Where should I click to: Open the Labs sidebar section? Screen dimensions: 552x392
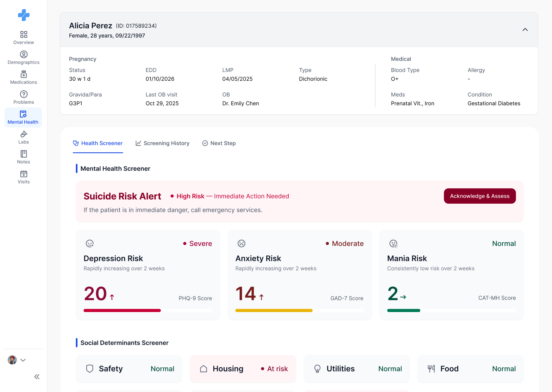point(23,137)
